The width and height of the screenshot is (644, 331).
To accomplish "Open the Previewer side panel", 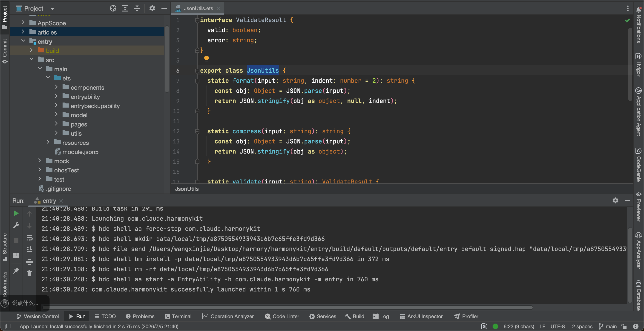I will click(x=639, y=206).
